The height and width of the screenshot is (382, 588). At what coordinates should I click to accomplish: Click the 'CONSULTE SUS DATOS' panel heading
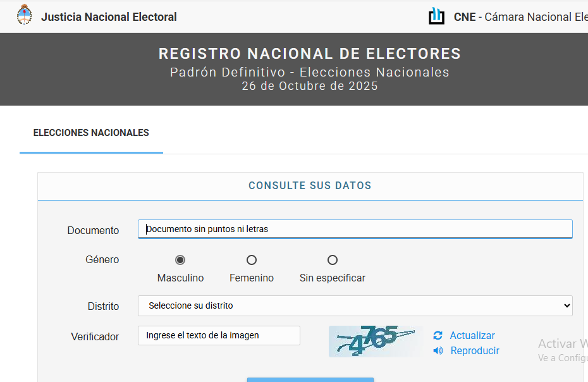pos(310,186)
